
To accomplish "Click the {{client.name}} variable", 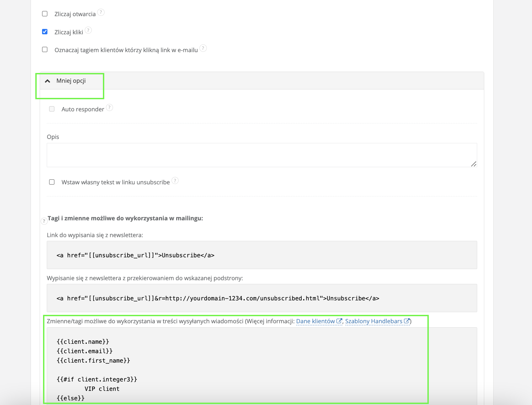I will pyautogui.click(x=83, y=342).
